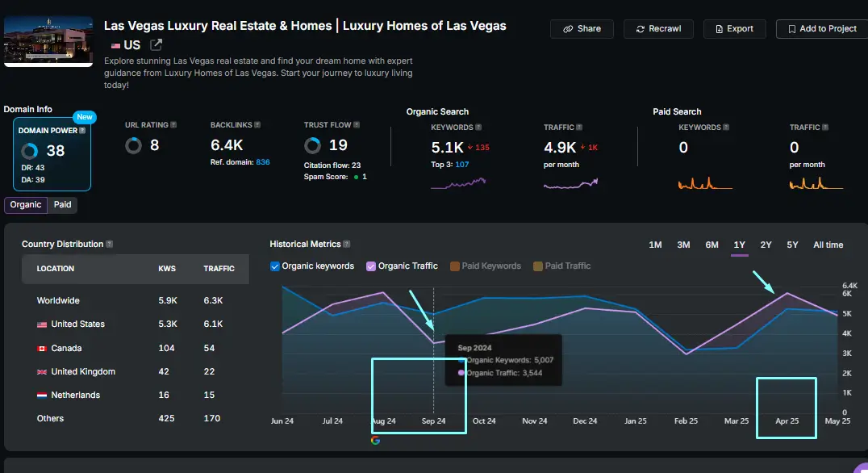Open the external link icon beside US
Screen dimensions: 868x473
[156, 44]
